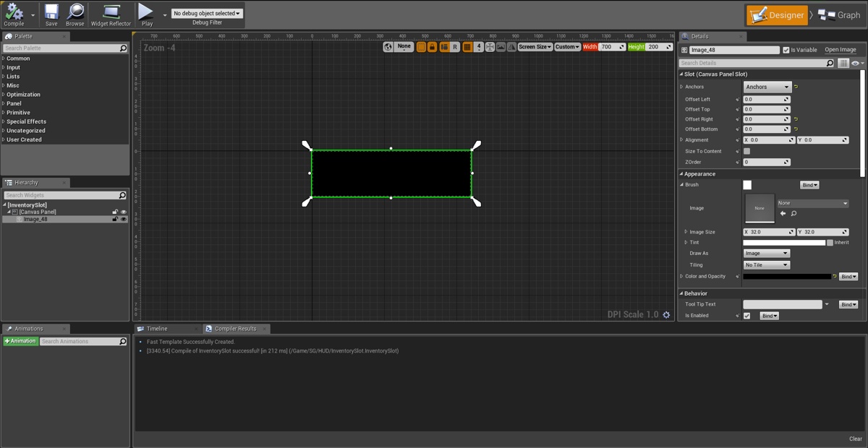The height and width of the screenshot is (448, 868).
Task: Open the DPI Scale settings gear
Action: pyautogui.click(x=666, y=315)
